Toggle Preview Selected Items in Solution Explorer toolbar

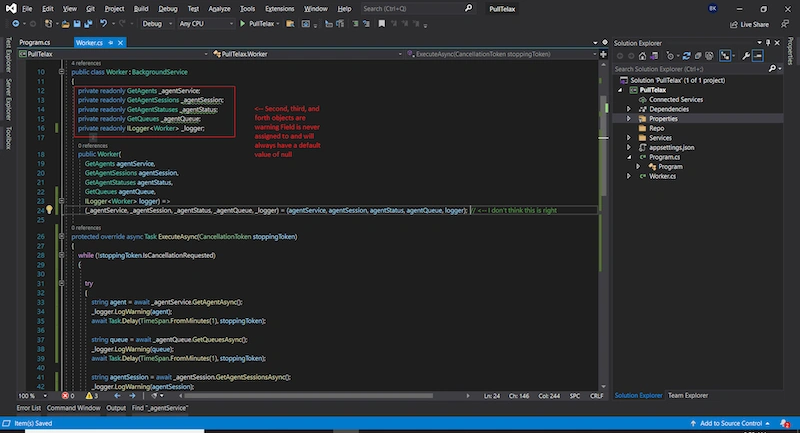point(758,56)
